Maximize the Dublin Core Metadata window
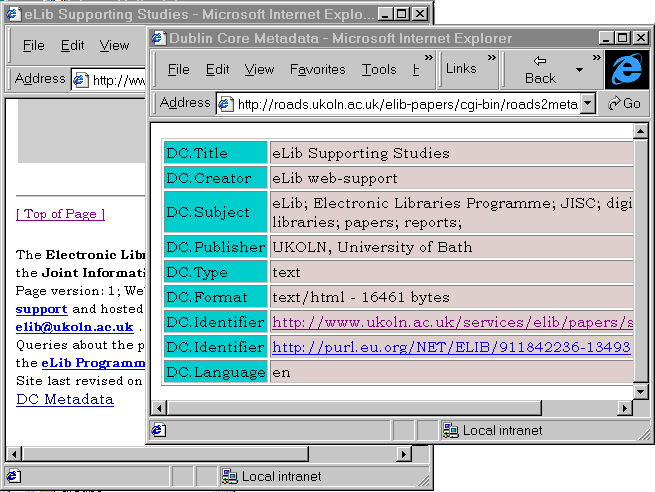This screenshot has height=492, width=655. point(622,38)
